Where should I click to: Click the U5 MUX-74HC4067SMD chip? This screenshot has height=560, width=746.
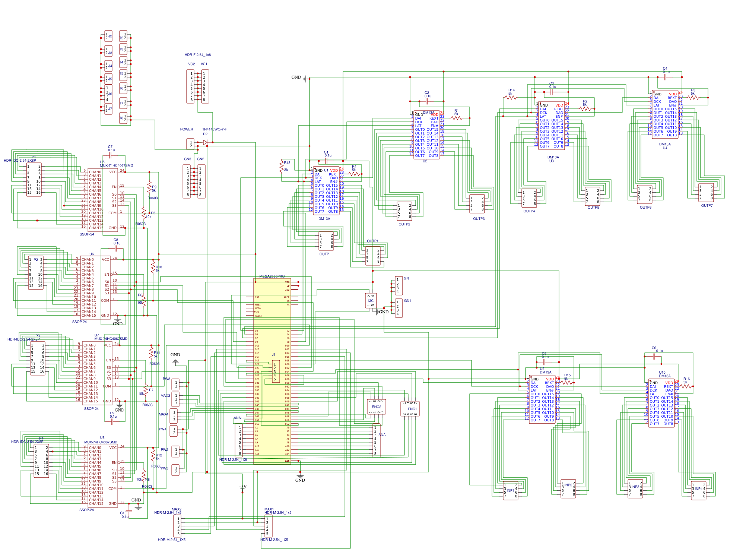[x=103, y=200]
